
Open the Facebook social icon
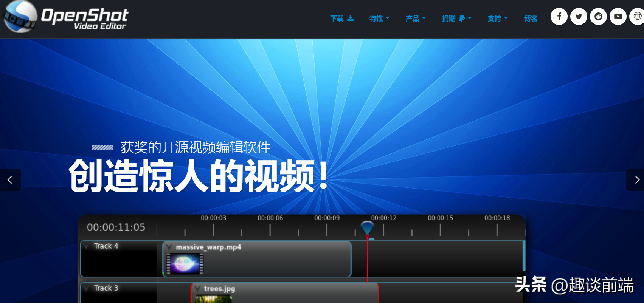[x=559, y=16]
